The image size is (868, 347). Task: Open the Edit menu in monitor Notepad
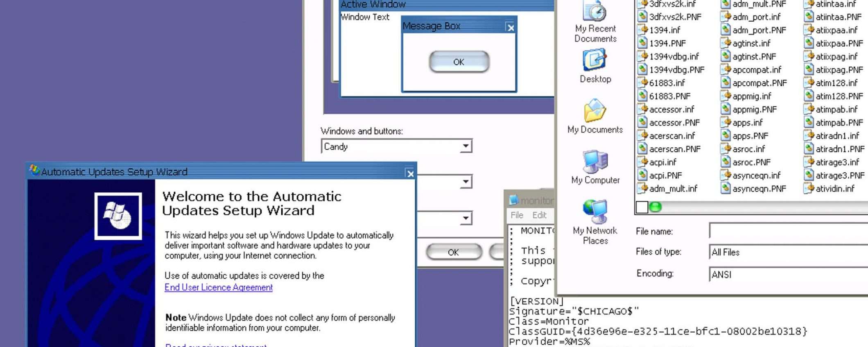[x=539, y=215]
